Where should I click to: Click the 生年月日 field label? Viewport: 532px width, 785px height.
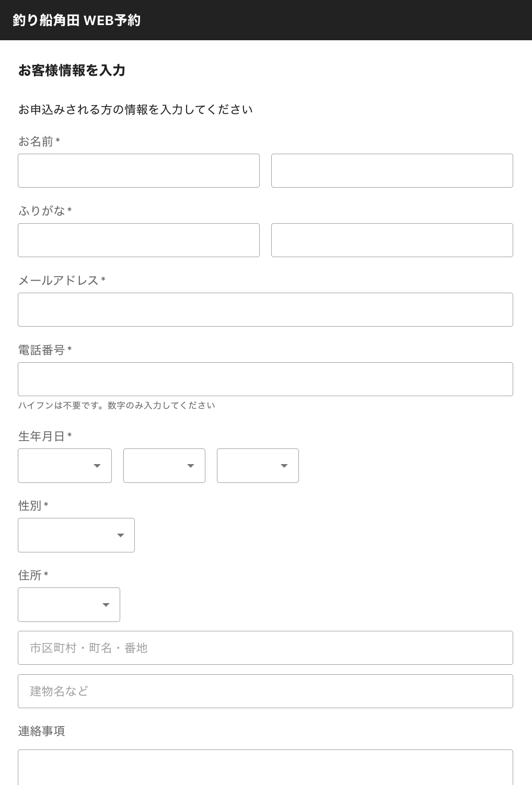pos(42,436)
